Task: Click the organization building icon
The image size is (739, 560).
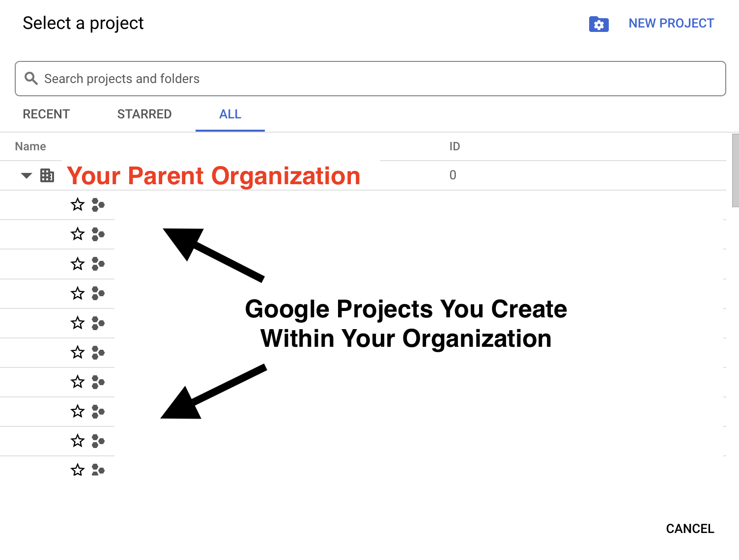Action: pos(47,175)
